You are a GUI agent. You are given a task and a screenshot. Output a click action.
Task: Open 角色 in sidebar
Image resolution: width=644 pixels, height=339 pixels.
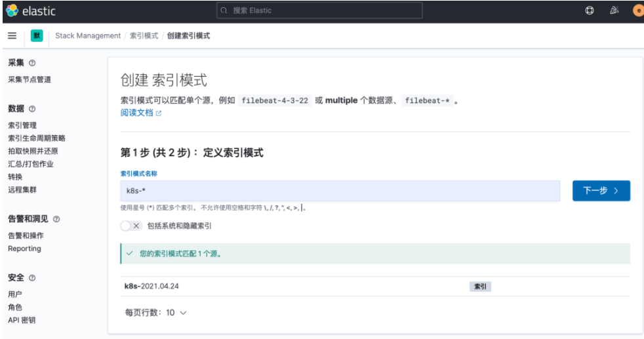click(15, 308)
